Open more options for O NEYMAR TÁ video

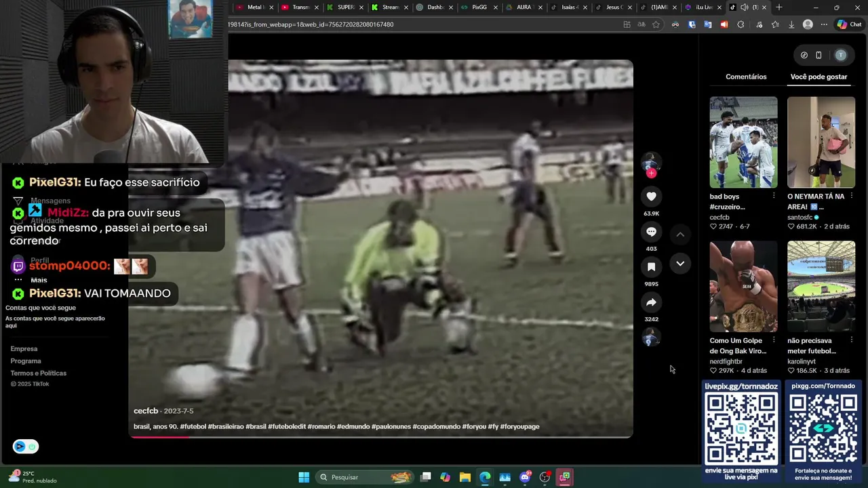point(851,196)
